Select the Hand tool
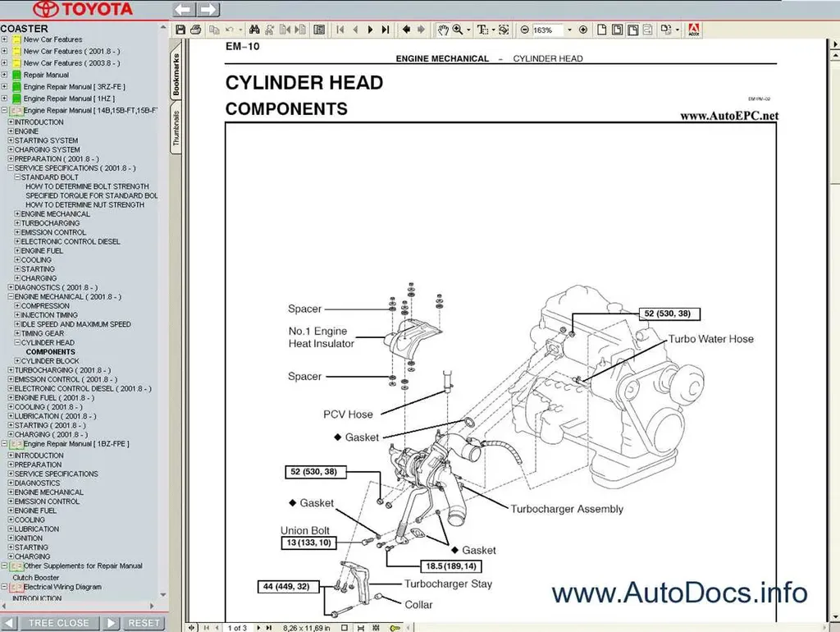840x632 pixels. click(x=443, y=30)
